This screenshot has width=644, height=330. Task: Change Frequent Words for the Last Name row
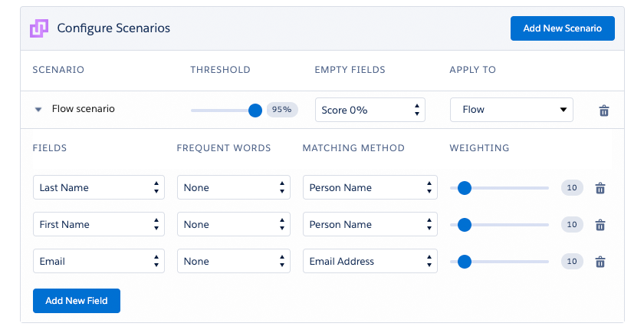coord(234,187)
